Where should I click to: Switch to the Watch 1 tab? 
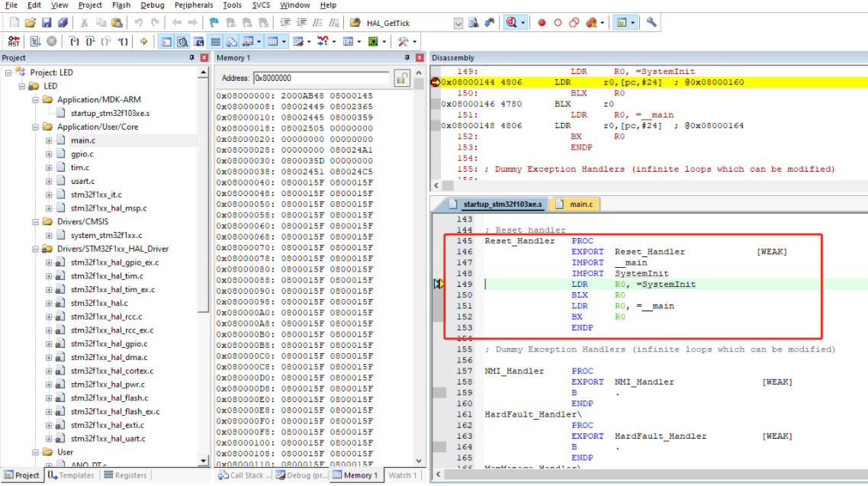tap(403, 475)
